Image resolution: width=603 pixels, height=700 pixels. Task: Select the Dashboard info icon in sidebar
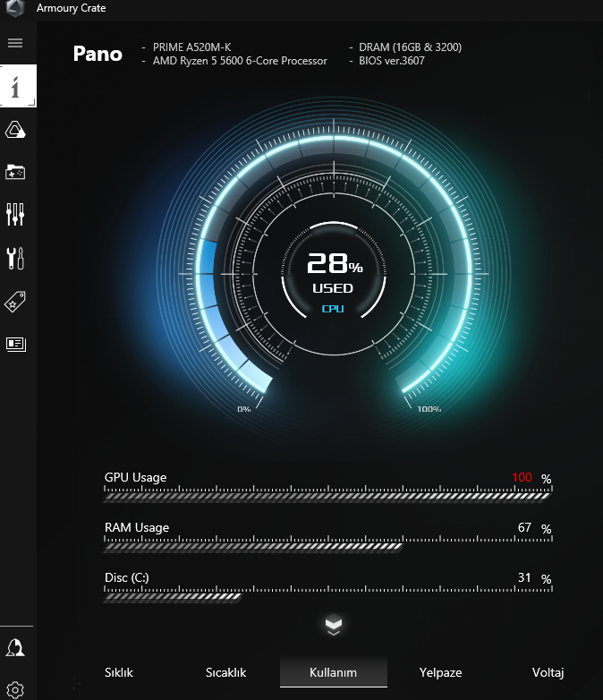point(18,86)
